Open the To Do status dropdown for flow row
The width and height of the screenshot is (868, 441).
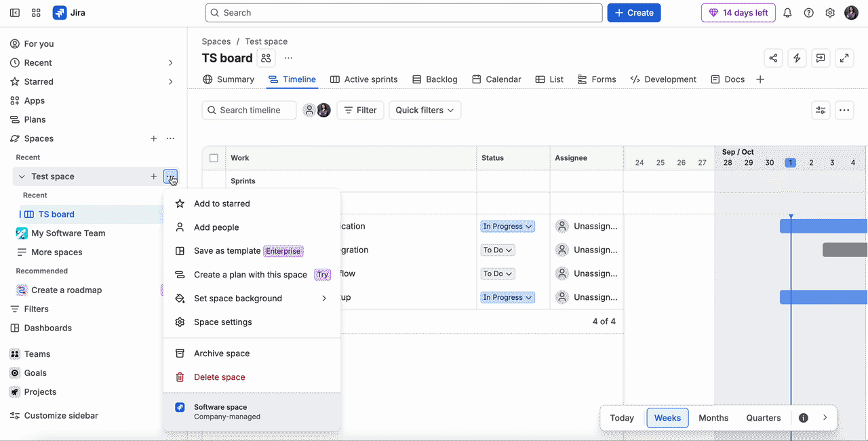498,274
